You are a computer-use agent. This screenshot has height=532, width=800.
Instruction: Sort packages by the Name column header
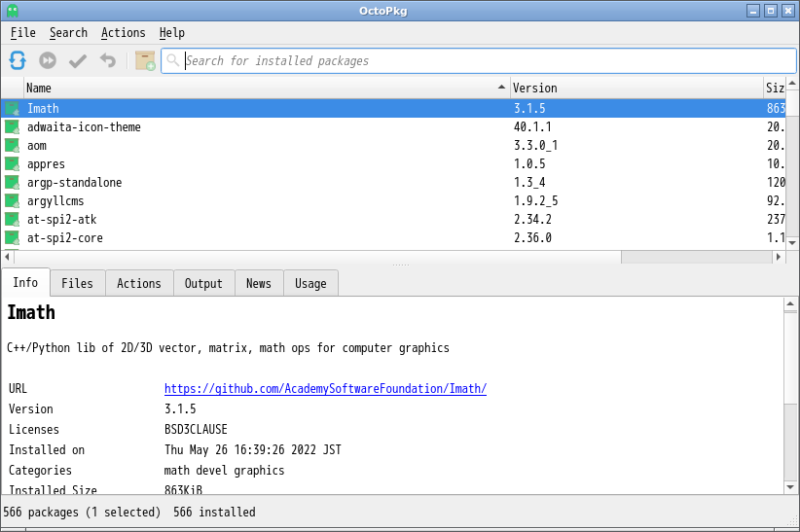pos(267,88)
